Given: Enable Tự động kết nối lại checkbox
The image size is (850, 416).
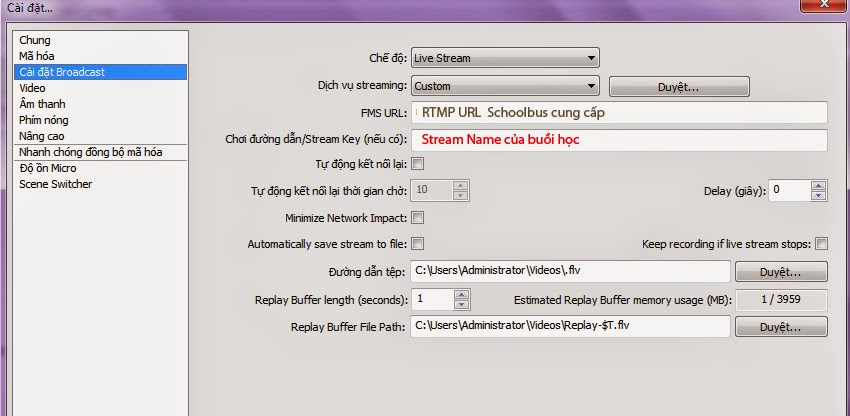Looking at the screenshot, I should pos(417,163).
